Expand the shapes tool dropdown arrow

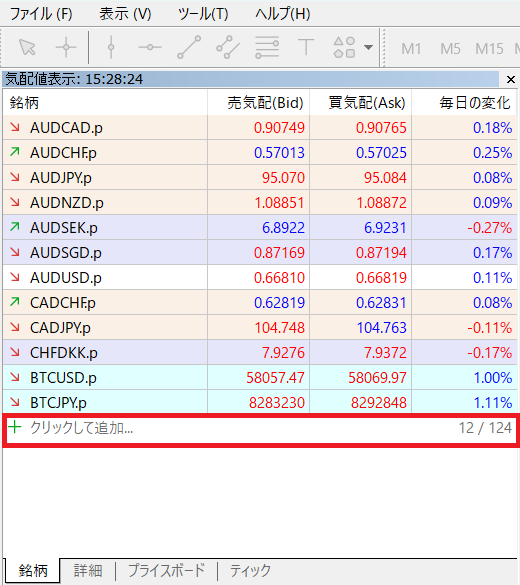368,47
